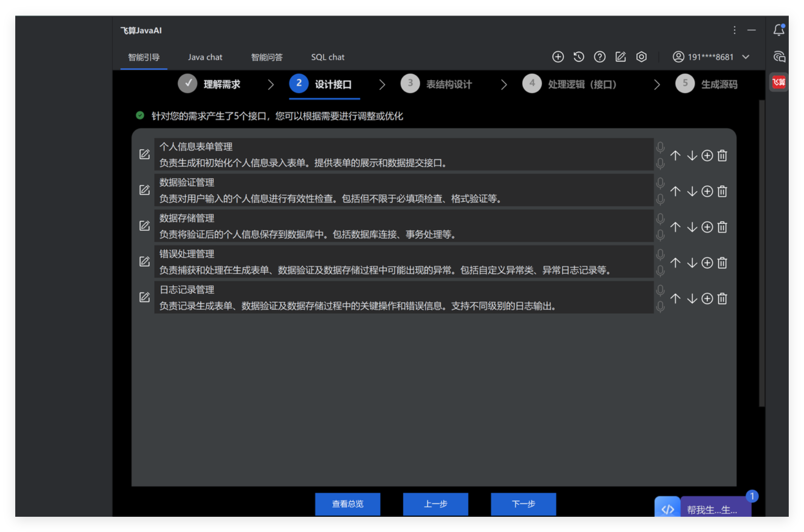Click the 查看总览 button

pos(347,504)
